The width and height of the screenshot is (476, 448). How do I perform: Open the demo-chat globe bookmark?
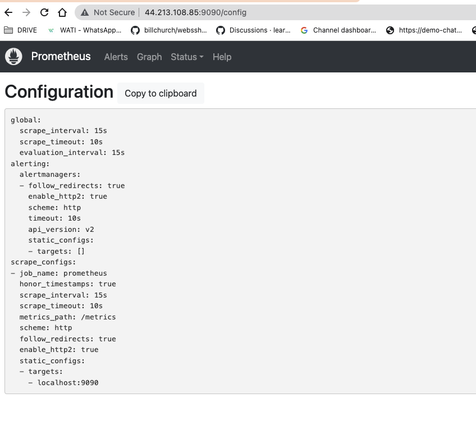[x=390, y=30]
